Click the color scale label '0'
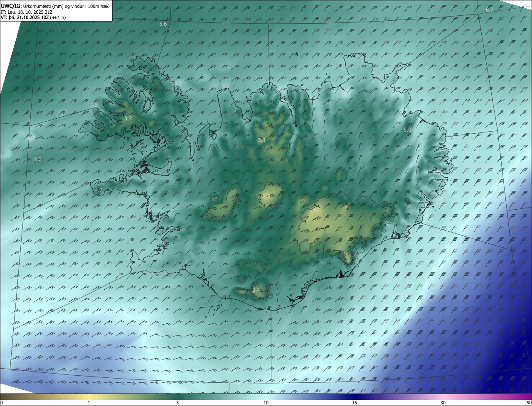Image resolution: width=532 pixels, height=406 pixels. pyautogui.click(x=2, y=403)
